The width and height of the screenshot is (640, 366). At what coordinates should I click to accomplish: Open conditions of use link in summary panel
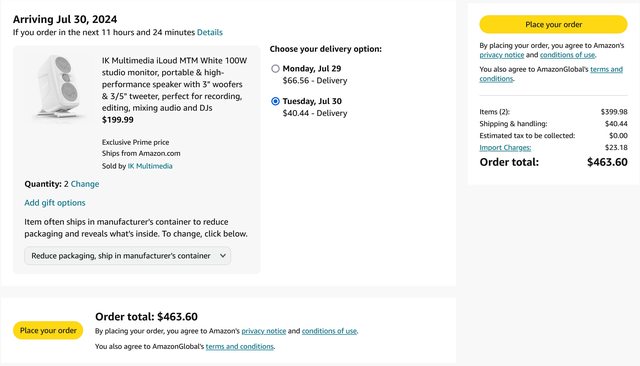click(567, 55)
